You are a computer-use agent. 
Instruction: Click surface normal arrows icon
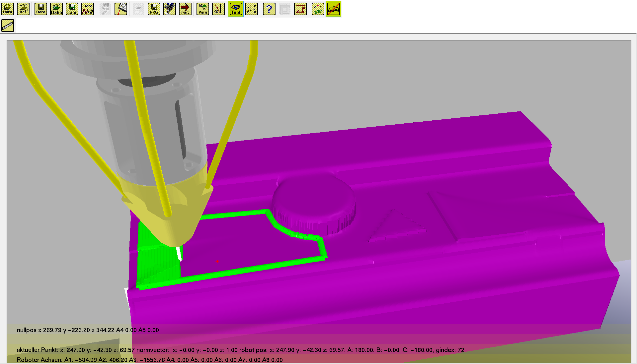coord(318,9)
